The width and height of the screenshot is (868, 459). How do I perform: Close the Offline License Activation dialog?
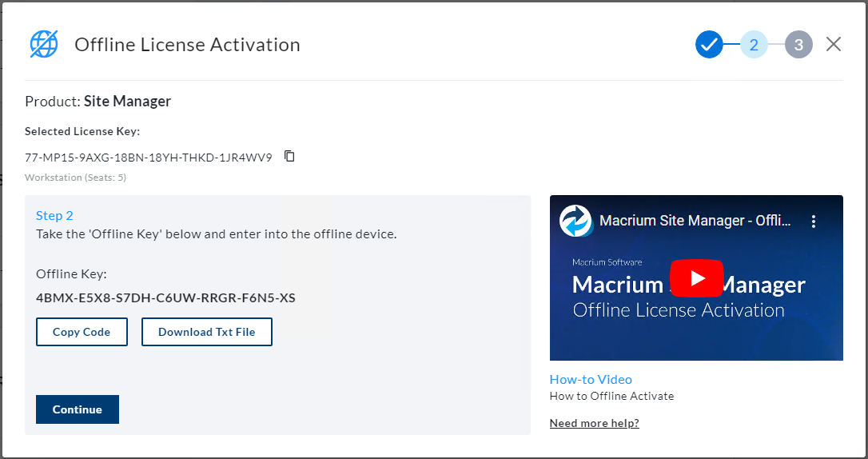tap(834, 45)
